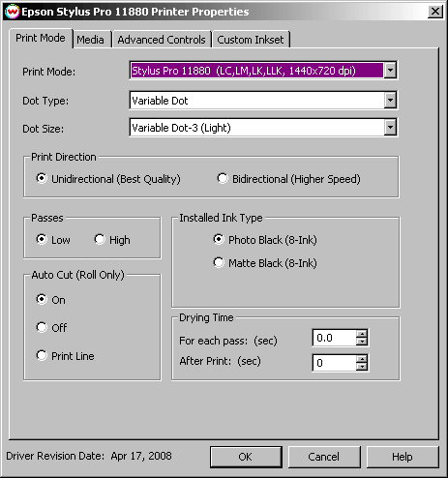Confirm settings with the OK button
448x478 pixels.
[x=246, y=457]
